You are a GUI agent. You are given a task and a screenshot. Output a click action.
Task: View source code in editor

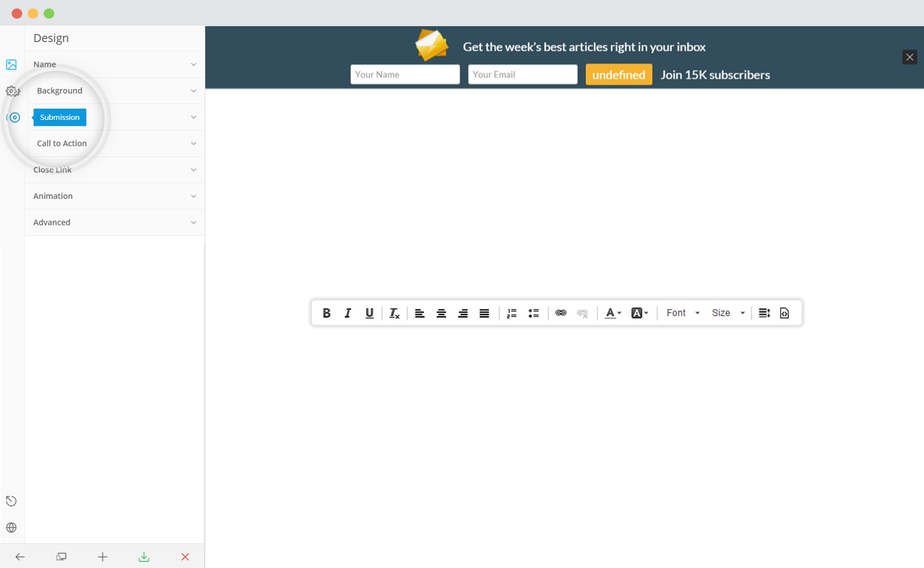click(x=784, y=313)
